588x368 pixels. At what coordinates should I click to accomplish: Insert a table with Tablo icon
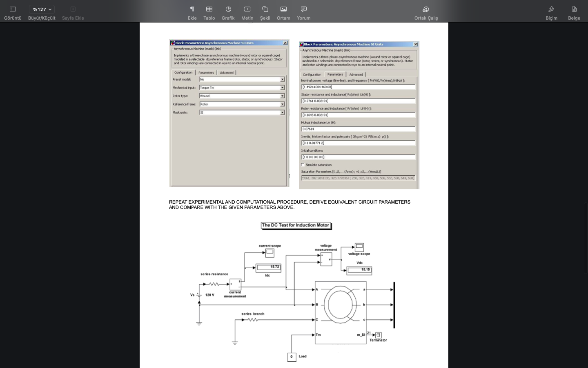click(x=209, y=9)
